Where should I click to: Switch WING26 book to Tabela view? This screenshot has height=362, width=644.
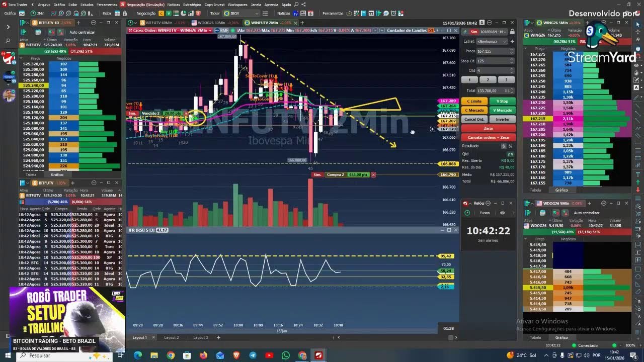535,190
